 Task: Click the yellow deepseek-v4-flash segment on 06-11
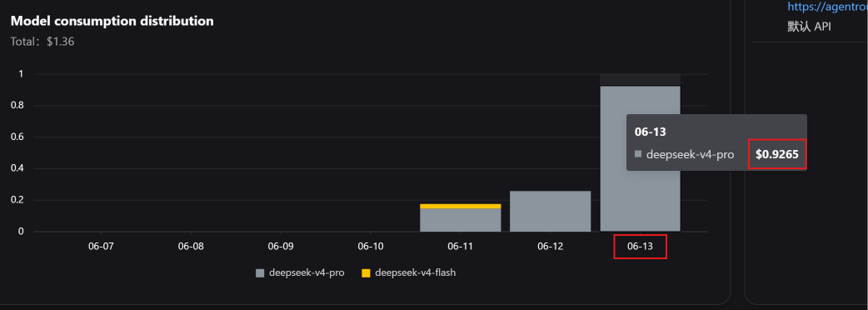(x=461, y=206)
